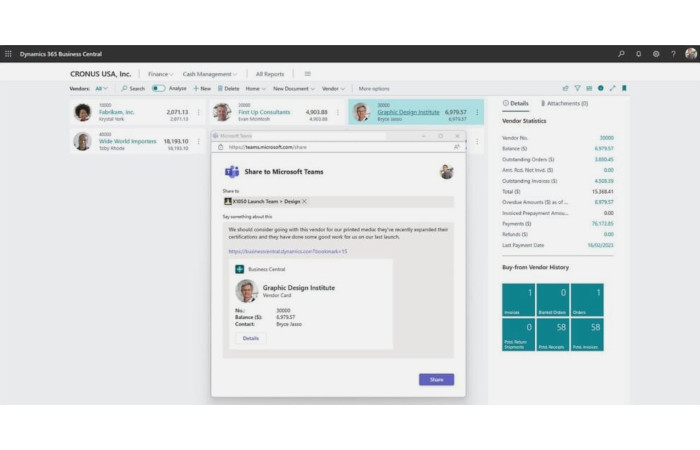The width and height of the screenshot is (700, 450).
Task: Expand page with the diagonal arrows icon
Action: [x=612, y=88]
